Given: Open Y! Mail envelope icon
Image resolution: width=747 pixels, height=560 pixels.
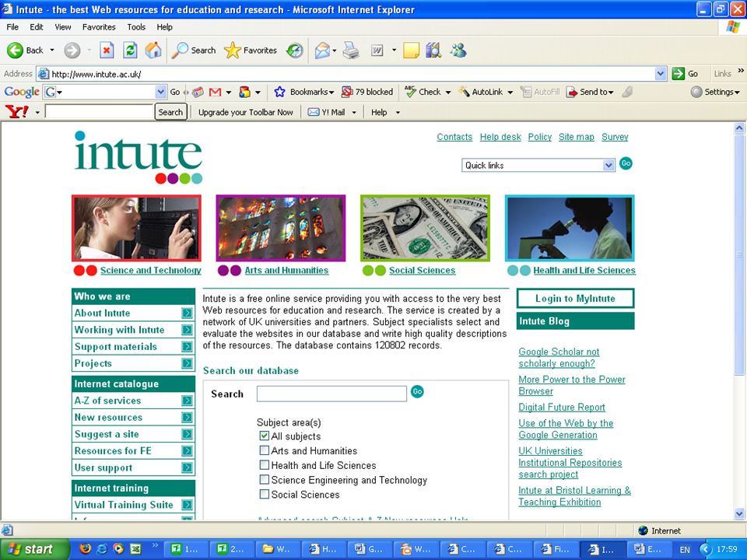Looking at the screenshot, I should pos(313,112).
